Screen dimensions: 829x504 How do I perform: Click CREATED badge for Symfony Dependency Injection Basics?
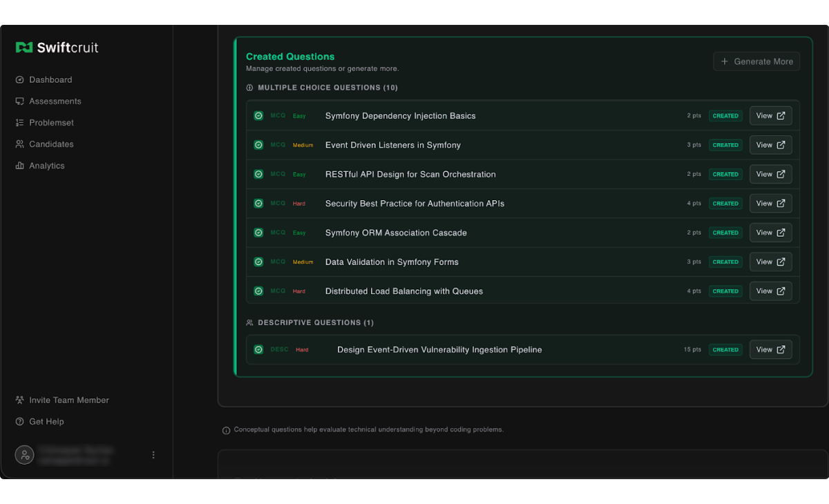point(725,116)
